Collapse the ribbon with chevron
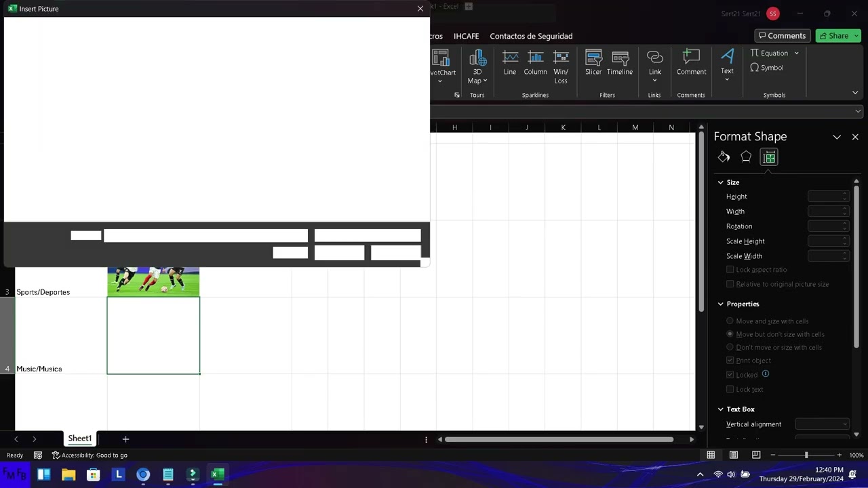 855,93
